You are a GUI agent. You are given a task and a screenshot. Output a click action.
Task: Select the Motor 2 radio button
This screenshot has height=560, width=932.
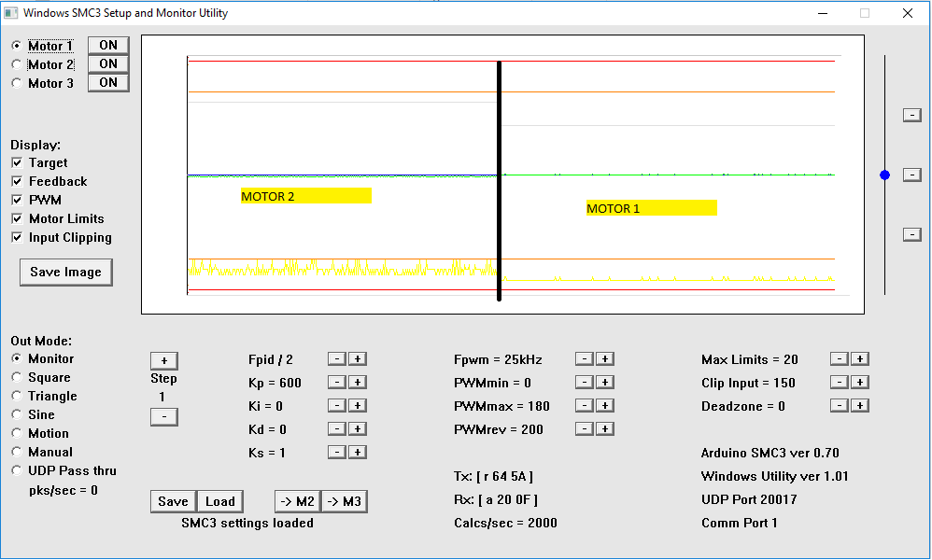coord(17,64)
